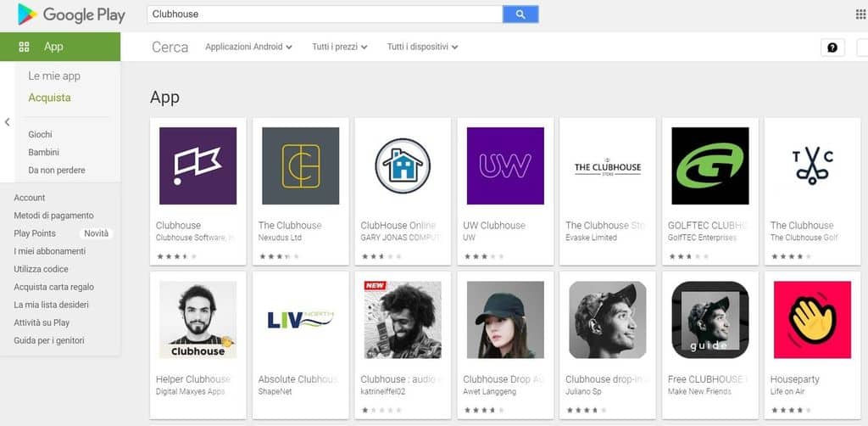
Task: Click Acquista carta regalo
Action: (x=53, y=287)
